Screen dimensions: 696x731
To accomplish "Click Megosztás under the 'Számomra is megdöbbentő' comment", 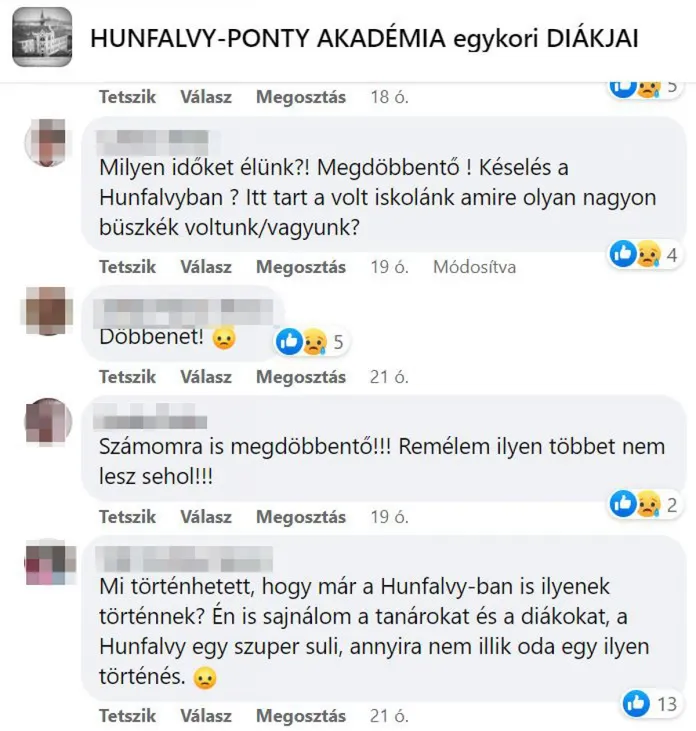I will 301,517.
